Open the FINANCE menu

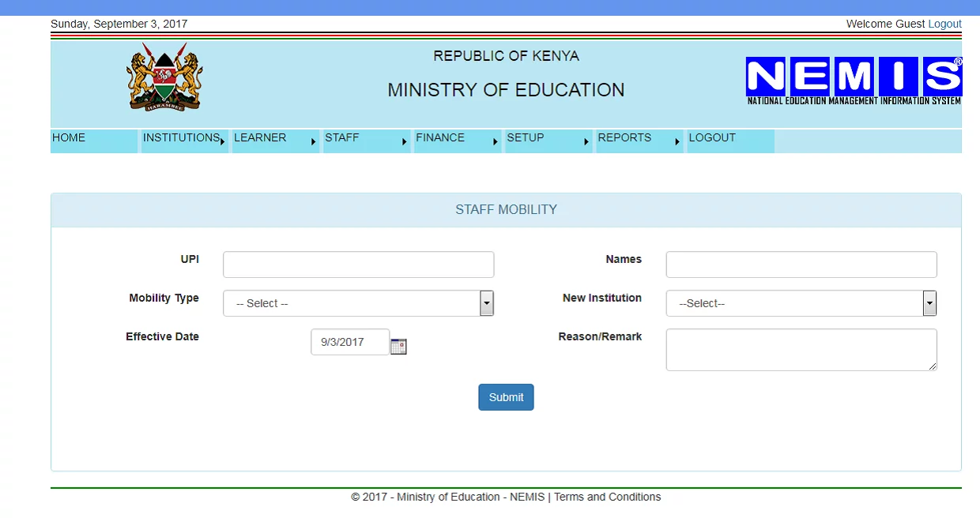[x=440, y=138]
